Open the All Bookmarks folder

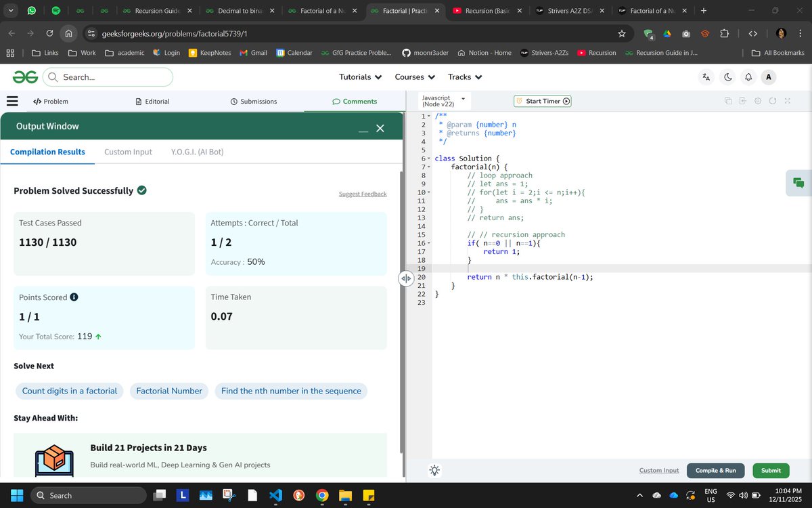(778, 53)
